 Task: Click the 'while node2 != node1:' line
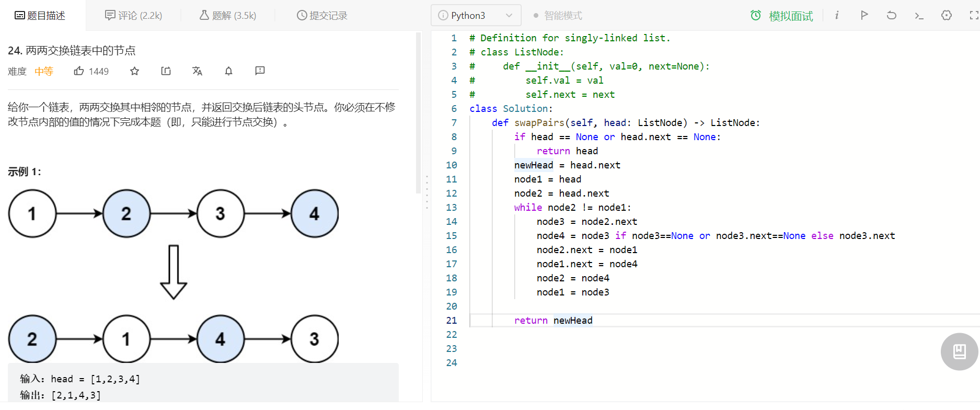point(572,207)
